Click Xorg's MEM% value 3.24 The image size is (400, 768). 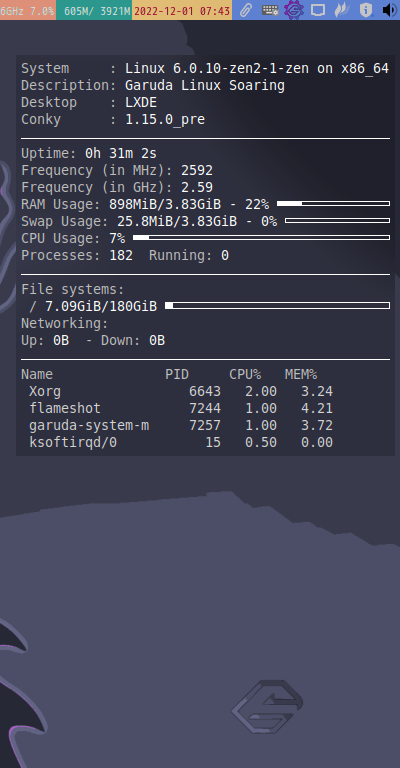317,391
